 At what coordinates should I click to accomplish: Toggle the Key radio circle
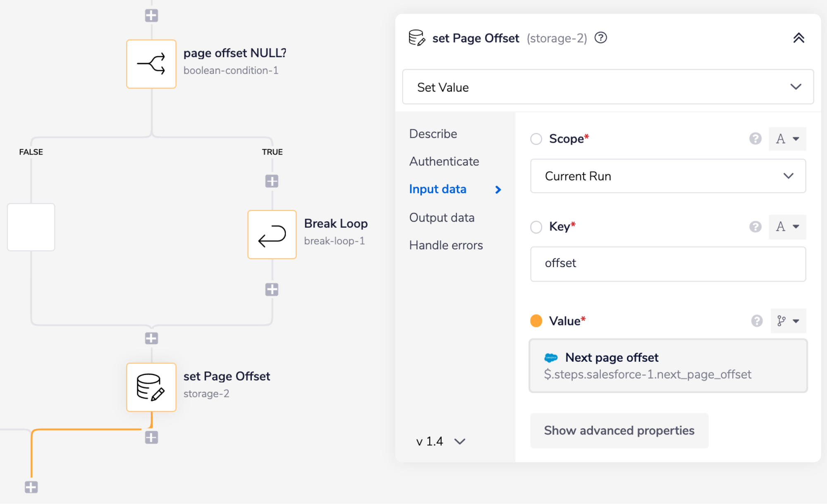[536, 227]
